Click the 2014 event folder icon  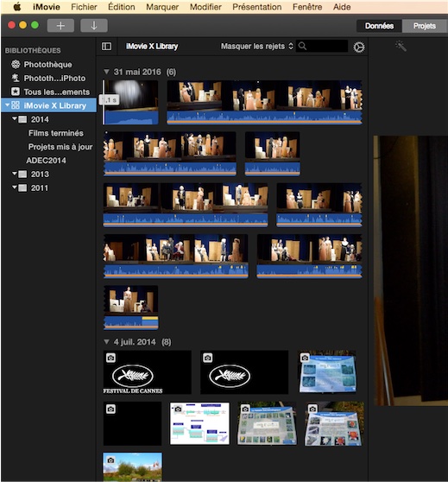(22, 119)
